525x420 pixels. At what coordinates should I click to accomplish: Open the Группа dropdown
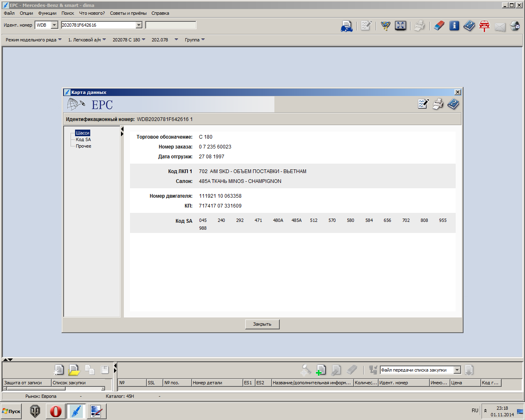(195, 40)
